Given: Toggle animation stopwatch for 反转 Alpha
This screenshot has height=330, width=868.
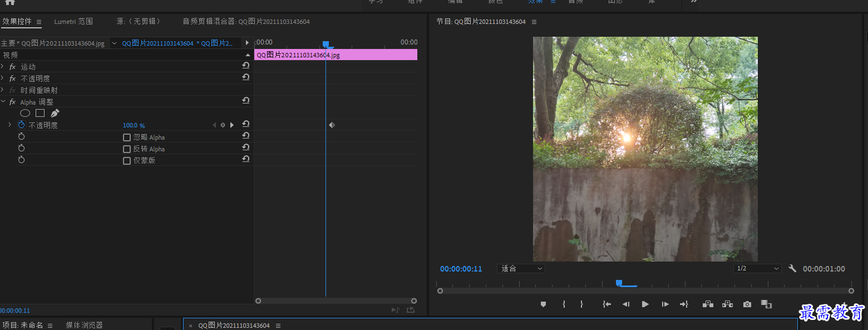Looking at the screenshot, I should pos(22,148).
